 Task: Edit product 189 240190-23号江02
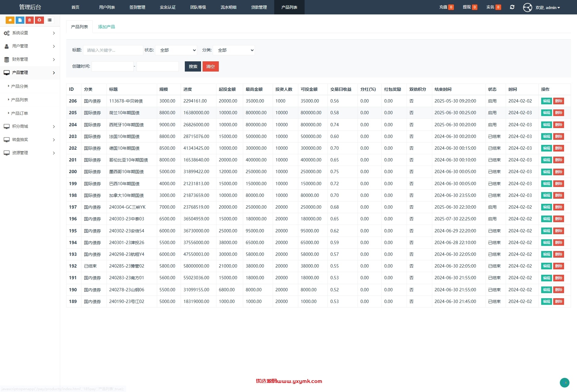tap(546, 302)
